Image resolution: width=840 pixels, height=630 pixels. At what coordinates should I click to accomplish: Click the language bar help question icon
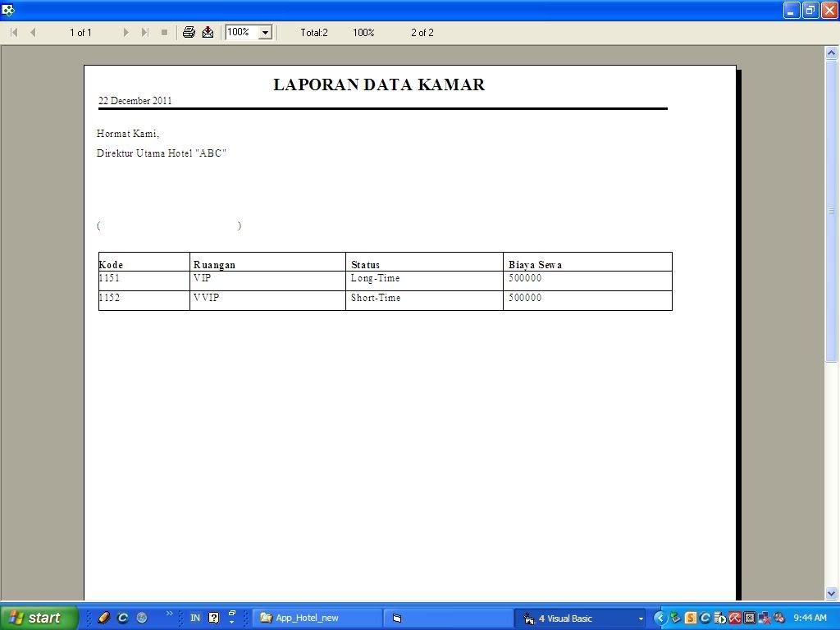[214, 619]
